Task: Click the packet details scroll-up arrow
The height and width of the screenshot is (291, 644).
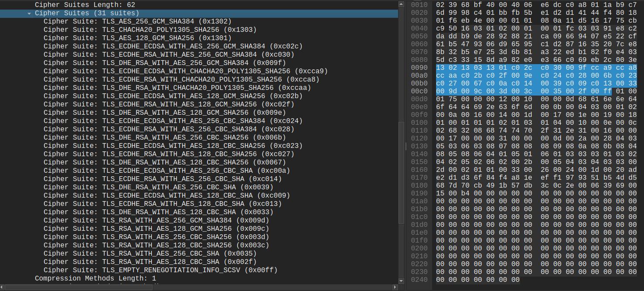Action: [x=402, y=4]
